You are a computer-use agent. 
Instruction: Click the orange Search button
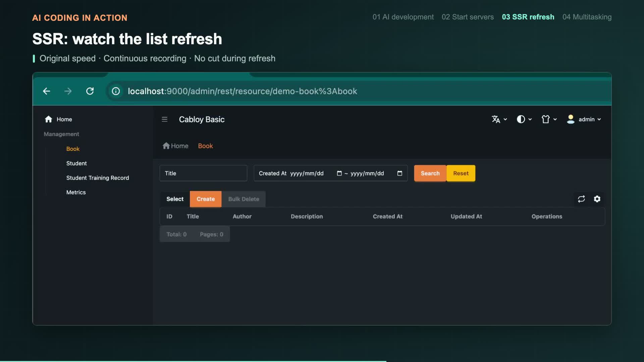pyautogui.click(x=430, y=173)
